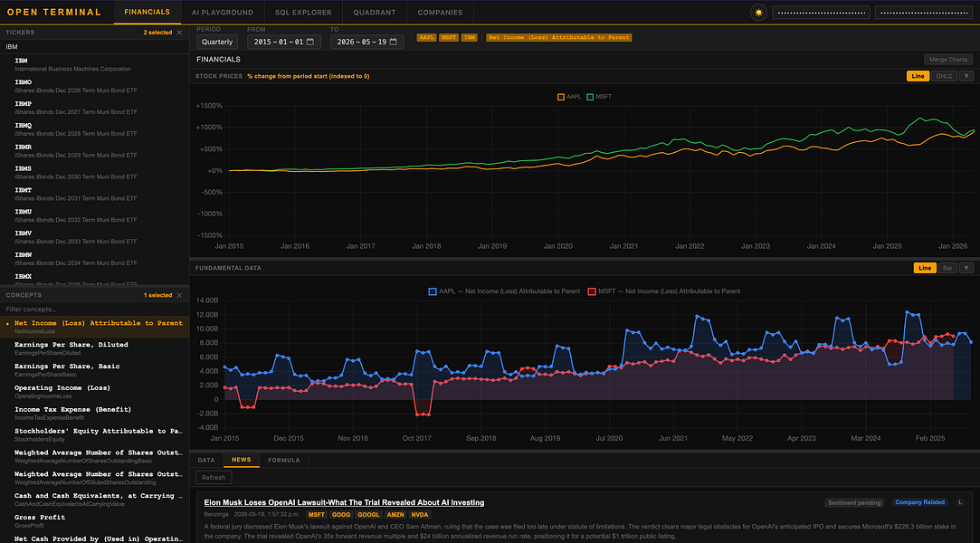Click the Filter concepts input field
Viewport: 980px width, 543px height.
pyautogui.click(x=94, y=310)
